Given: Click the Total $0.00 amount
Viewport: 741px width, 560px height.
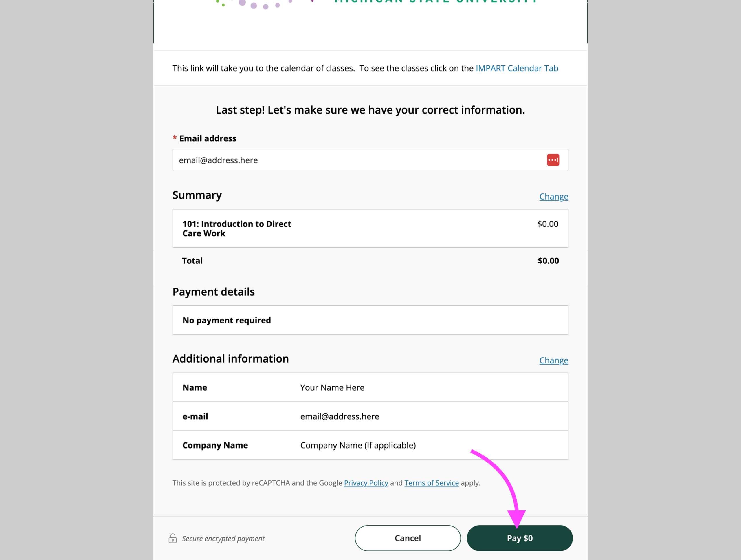Looking at the screenshot, I should (x=548, y=261).
